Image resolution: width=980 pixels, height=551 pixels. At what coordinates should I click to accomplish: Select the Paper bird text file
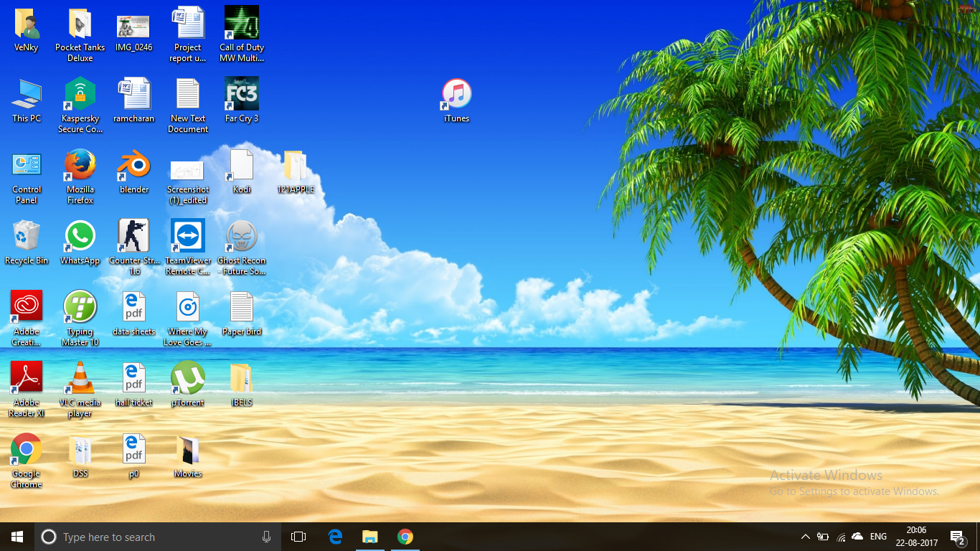[242, 314]
